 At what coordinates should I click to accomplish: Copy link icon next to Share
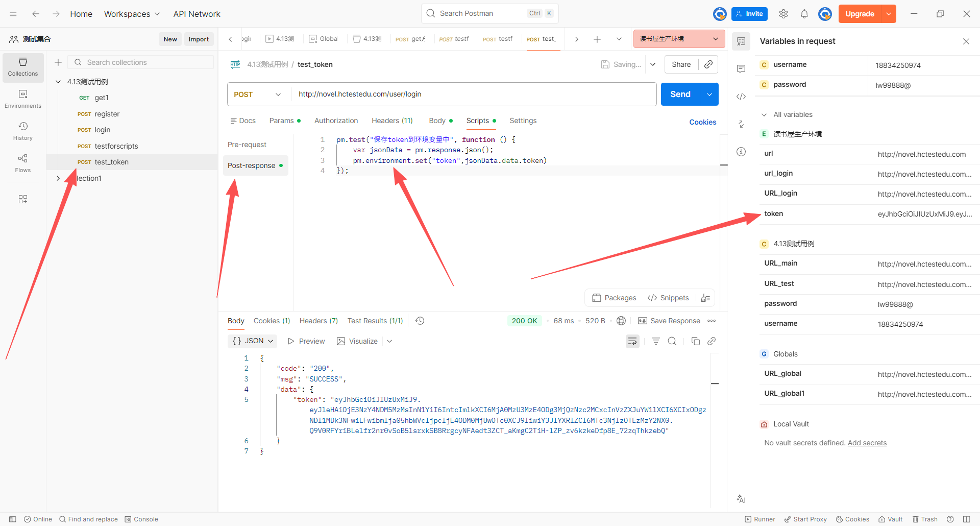coord(708,64)
